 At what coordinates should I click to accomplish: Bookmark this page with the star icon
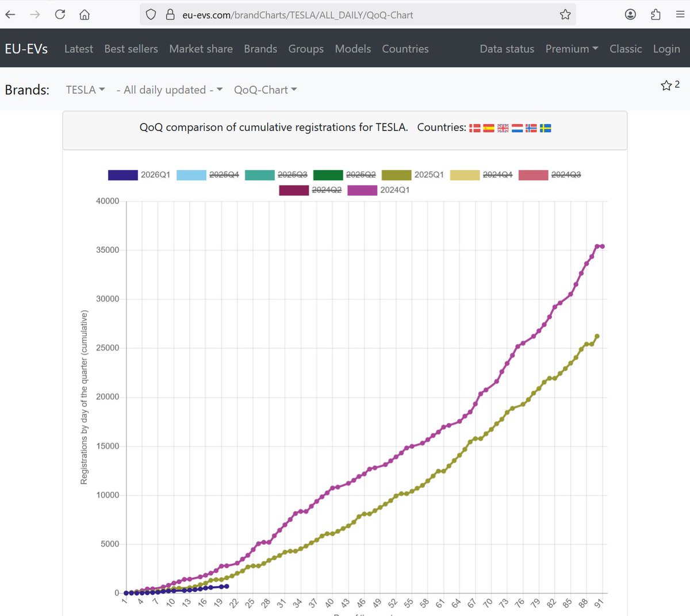565,14
